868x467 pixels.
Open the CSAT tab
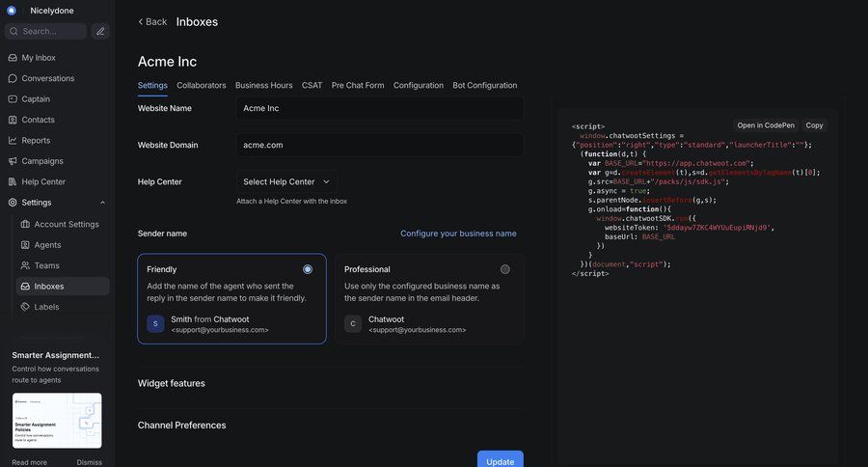click(x=312, y=85)
